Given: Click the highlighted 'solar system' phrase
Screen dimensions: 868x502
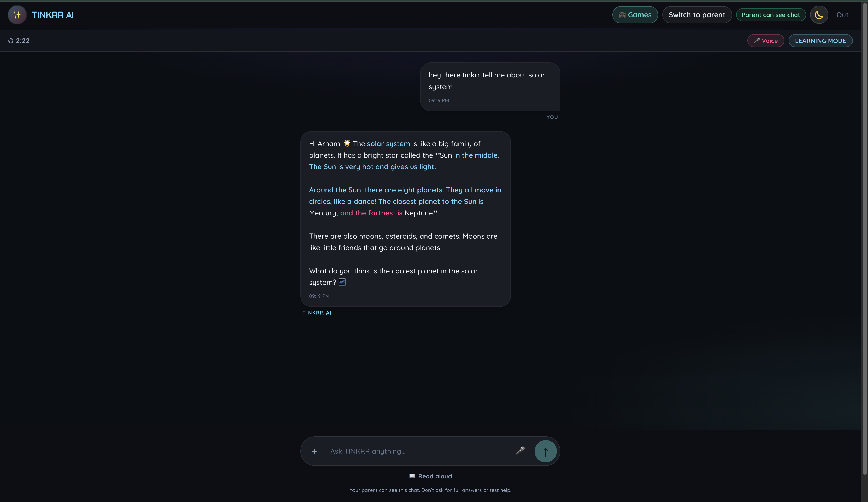Looking at the screenshot, I should pos(388,144).
